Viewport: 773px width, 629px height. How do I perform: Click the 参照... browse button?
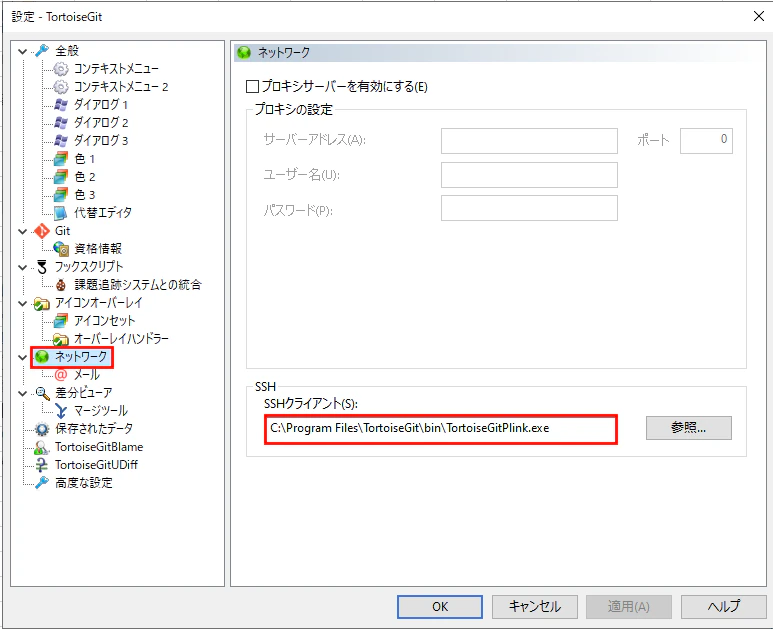(689, 428)
